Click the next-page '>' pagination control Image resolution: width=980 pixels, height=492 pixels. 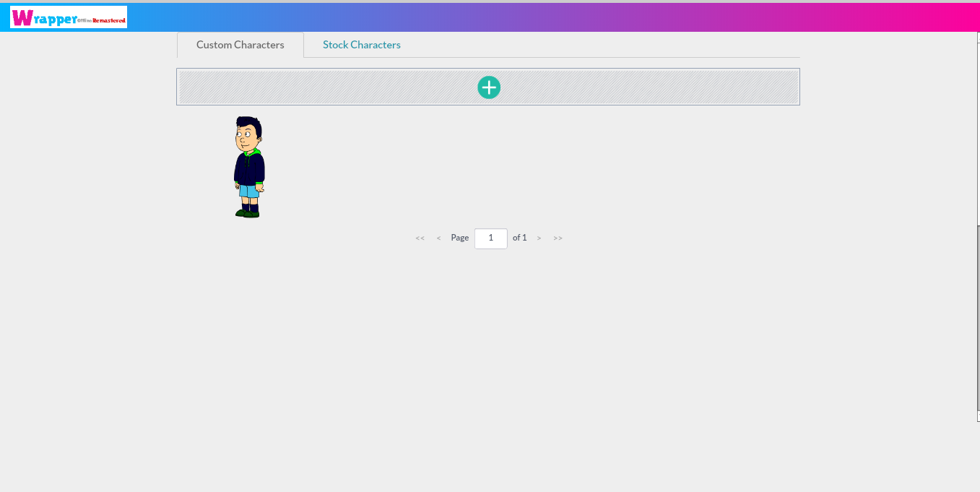(x=539, y=238)
